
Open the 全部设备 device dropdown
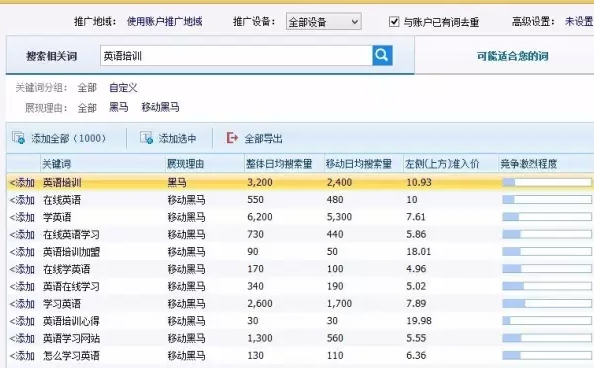324,22
